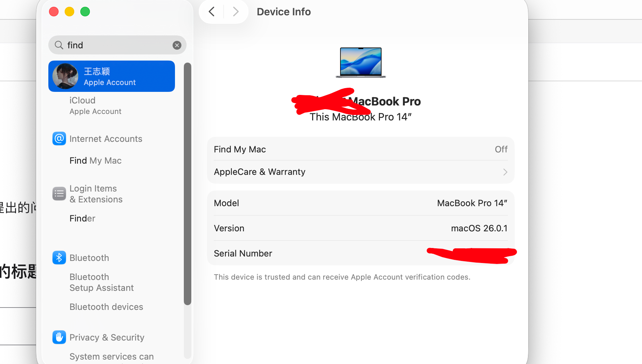Click the green zoom window button
Screen dimensions: 642x364
pos(85,12)
